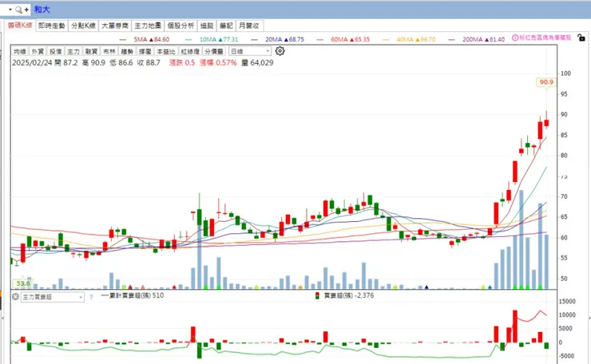This screenshot has height=364, width=591.
Task: Switch to the 分點K線 tab
Action: pyautogui.click(x=83, y=26)
